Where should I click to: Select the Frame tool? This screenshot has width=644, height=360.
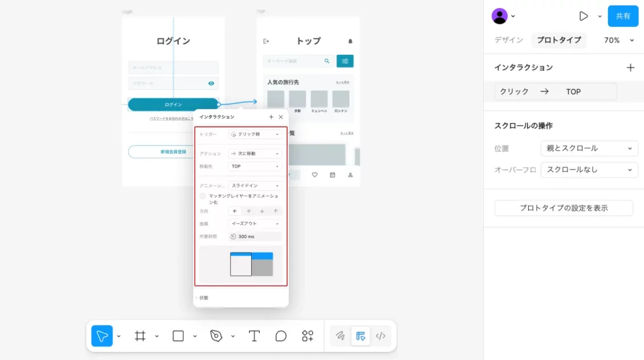(140, 336)
